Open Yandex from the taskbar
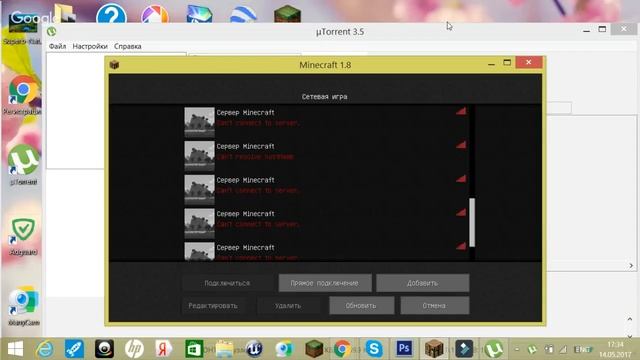 tap(164, 349)
